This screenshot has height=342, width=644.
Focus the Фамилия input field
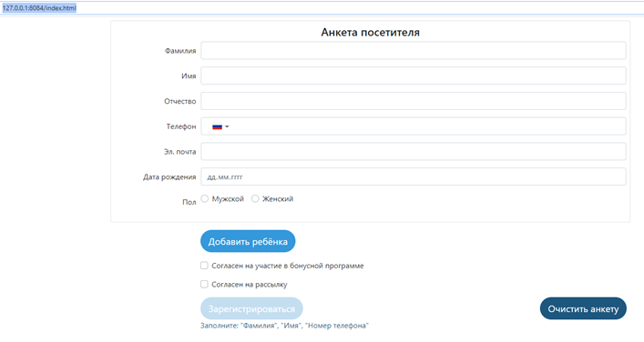pyautogui.click(x=414, y=50)
